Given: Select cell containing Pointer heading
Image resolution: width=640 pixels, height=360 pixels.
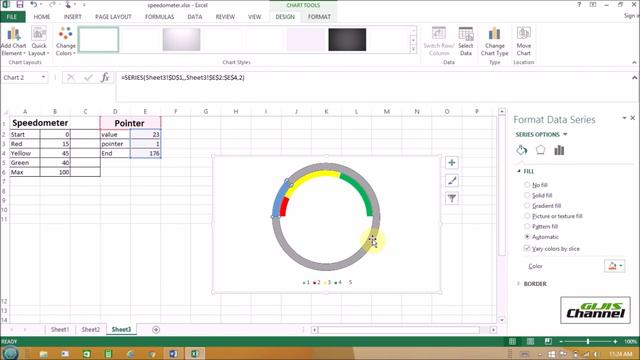Looking at the screenshot, I should (130, 123).
